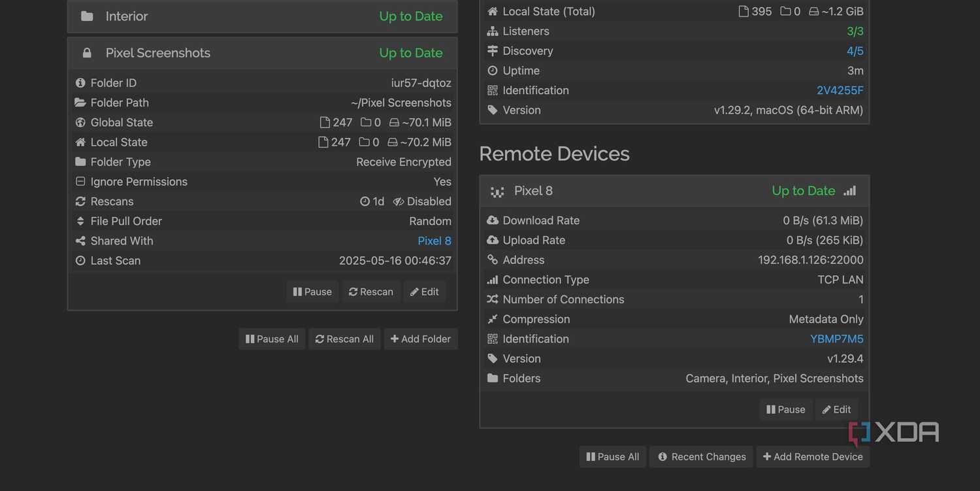Click the cloud upload icon for Upload Rate
Screen dimensions: 980x491
[493, 240]
